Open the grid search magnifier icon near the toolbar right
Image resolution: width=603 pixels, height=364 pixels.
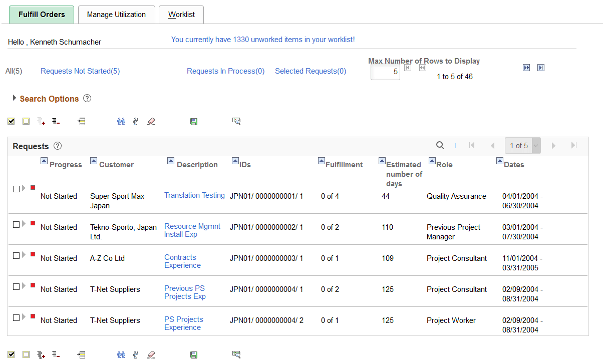[236, 121]
